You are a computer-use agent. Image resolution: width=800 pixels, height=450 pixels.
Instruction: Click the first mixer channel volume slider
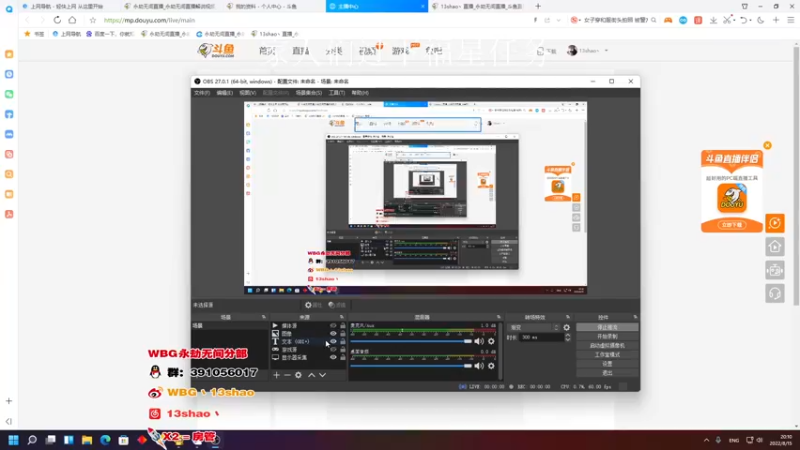pos(411,341)
